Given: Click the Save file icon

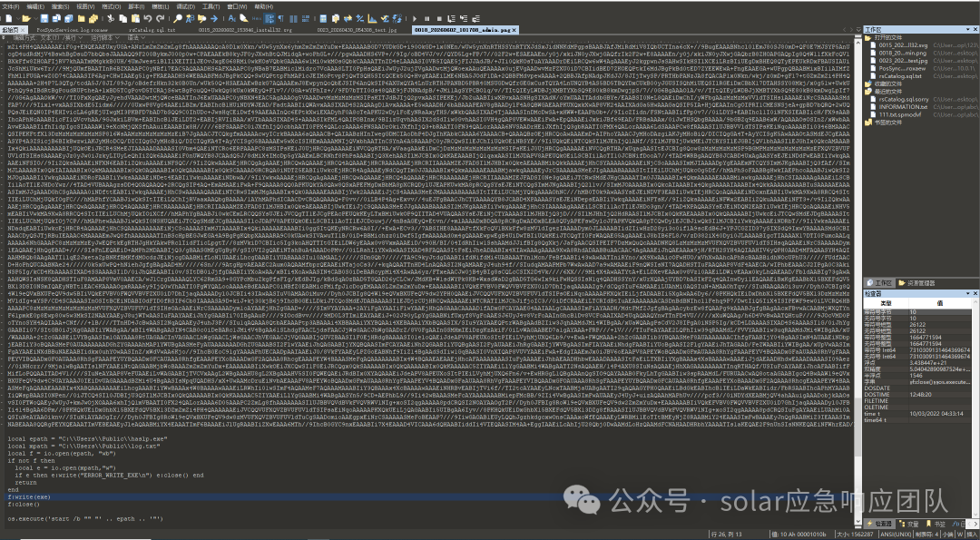Looking at the screenshot, I should [44, 18].
